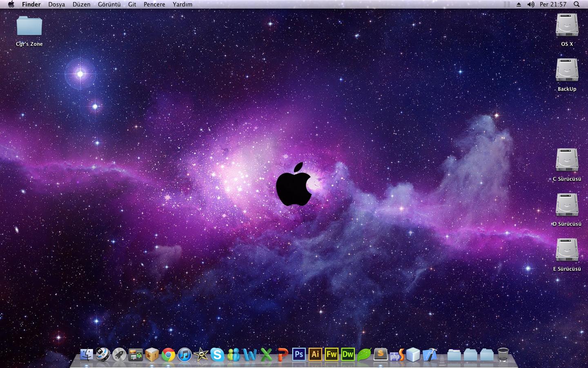Image resolution: width=588 pixels, height=368 pixels.
Task: Launch Microsoft Messenger
Action: coord(234,355)
